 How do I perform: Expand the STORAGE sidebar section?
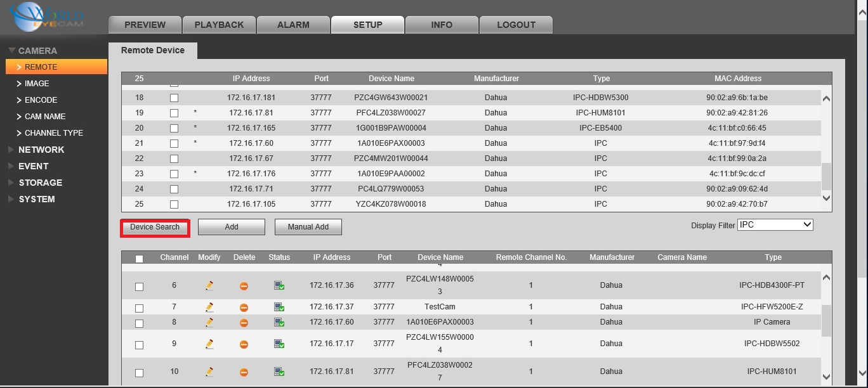pyautogui.click(x=40, y=183)
